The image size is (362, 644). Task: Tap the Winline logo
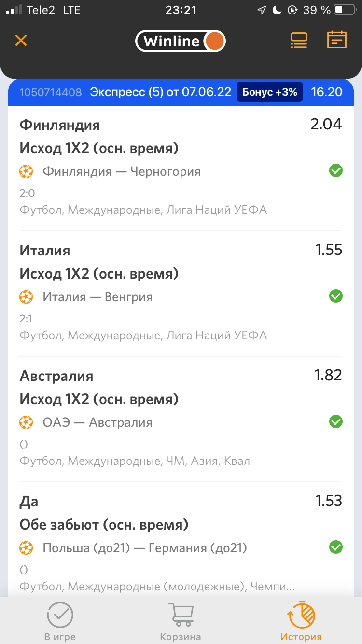(x=180, y=41)
